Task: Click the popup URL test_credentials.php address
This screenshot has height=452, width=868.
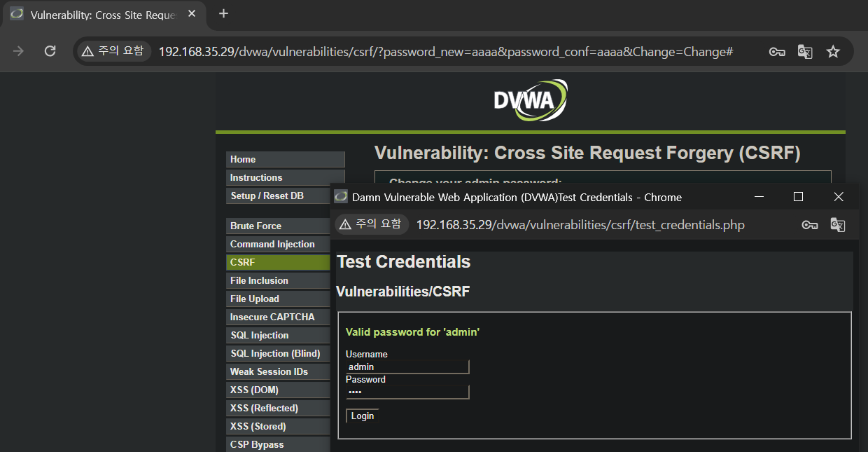Action: (x=580, y=225)
